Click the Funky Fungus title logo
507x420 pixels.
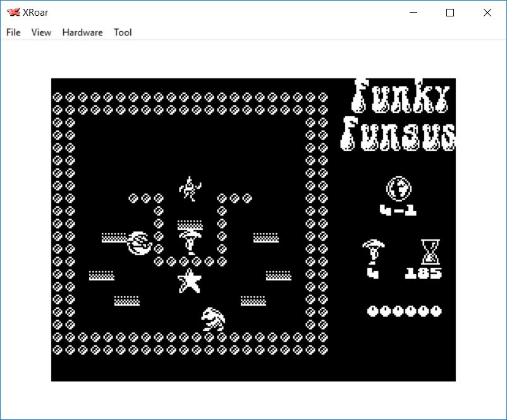pos(400,115)
